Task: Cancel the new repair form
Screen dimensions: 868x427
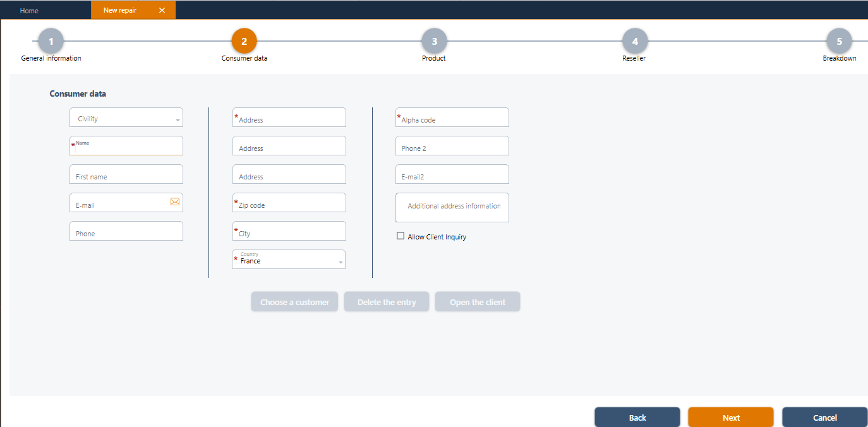Action: pos(825,418)
